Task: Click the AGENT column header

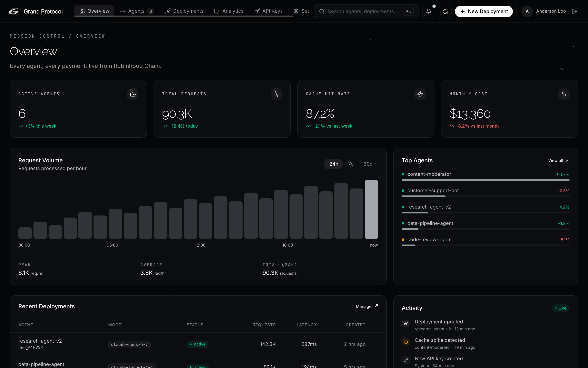Action: click(x=26, y=325)
